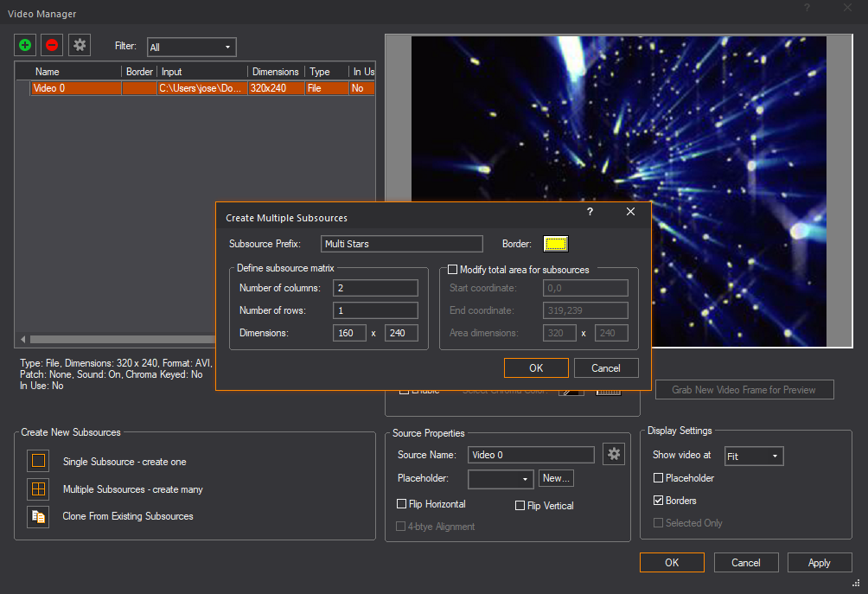Click the Dimensions column header
868x594 pixels.
tap(275, 72)
